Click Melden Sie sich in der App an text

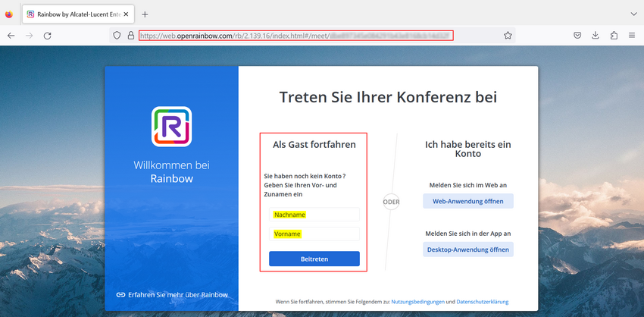[468, 234]
